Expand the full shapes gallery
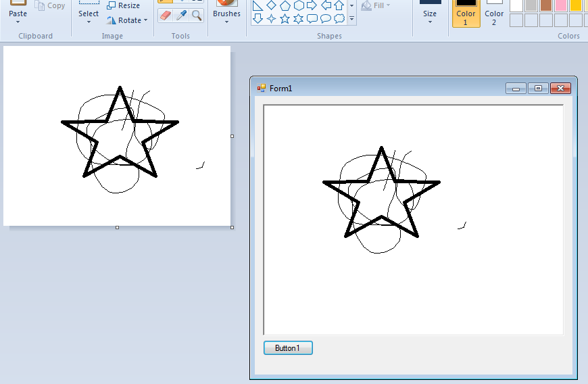The height and width of the screenshot is (384, 588). 351,18
